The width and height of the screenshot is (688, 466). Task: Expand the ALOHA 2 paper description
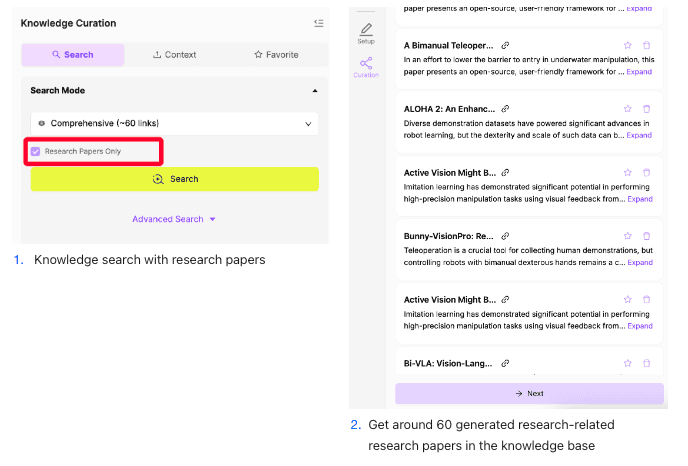click(x=639, y=135)
